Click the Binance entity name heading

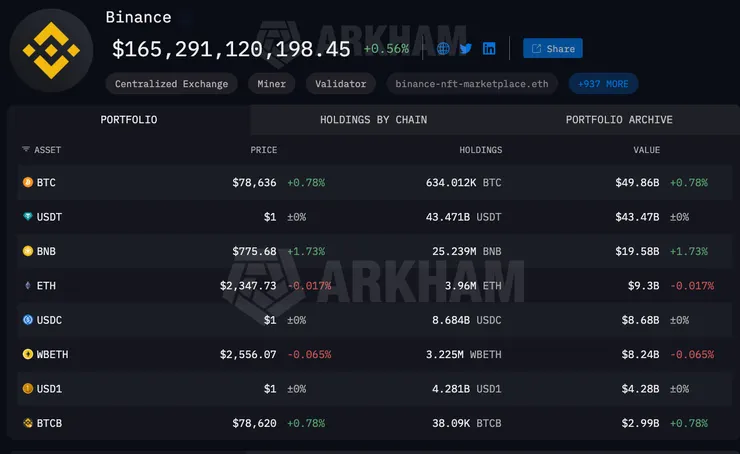pos(138,17)
